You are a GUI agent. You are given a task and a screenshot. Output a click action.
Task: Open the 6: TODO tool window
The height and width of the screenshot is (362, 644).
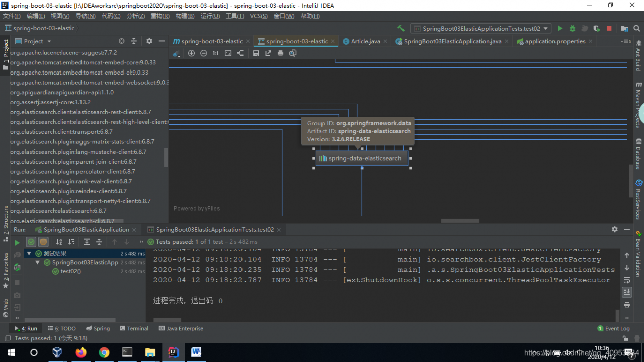tap(62, 328)
